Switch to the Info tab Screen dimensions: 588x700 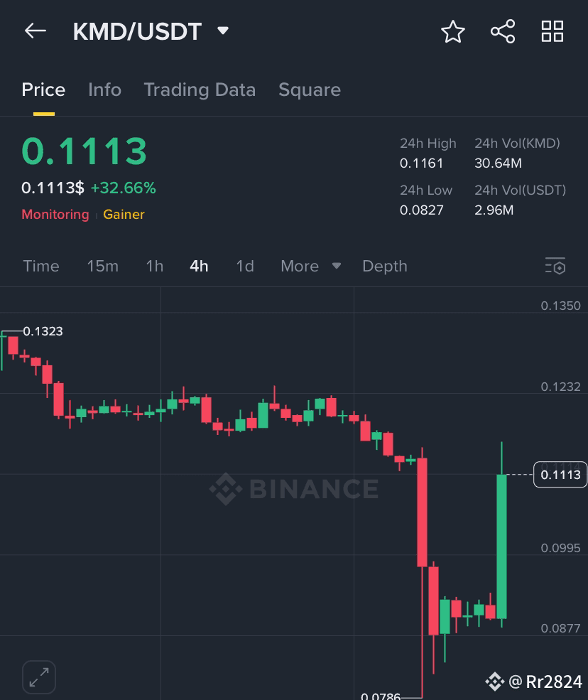pos(105,90)
